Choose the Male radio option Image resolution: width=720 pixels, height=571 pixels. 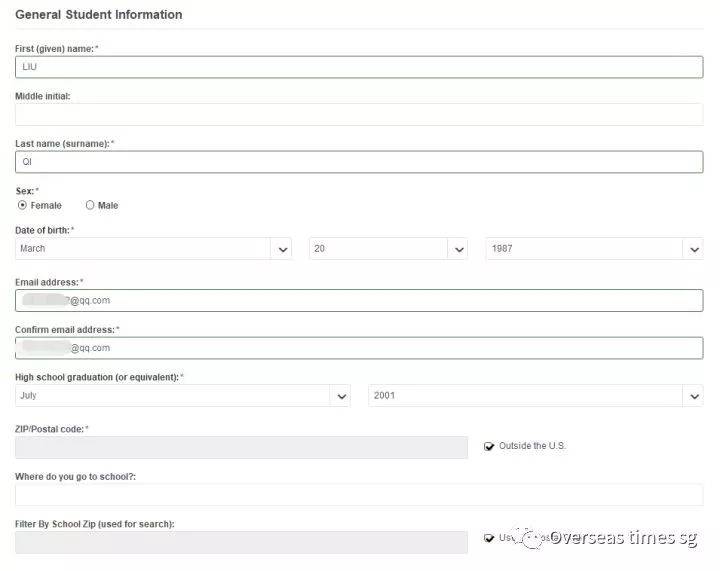pos(90,205)
